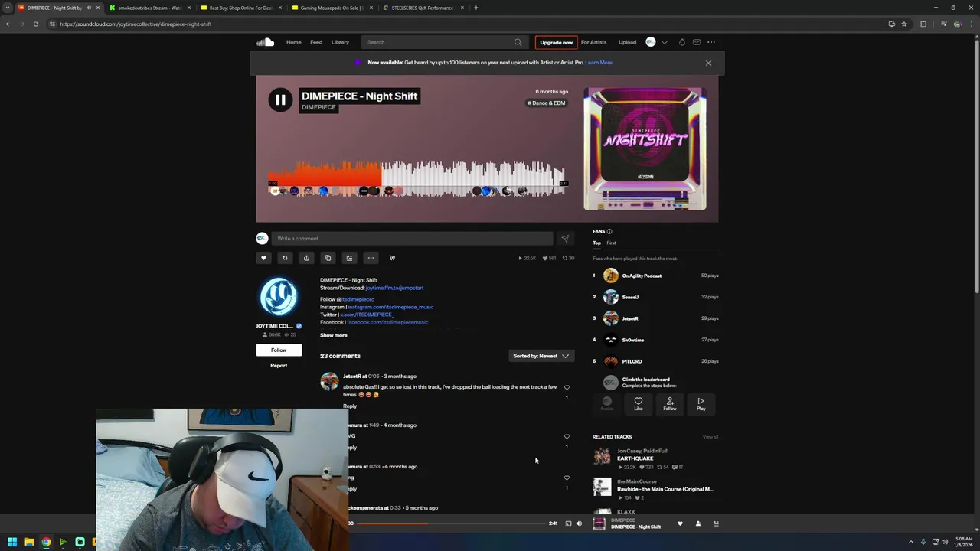Seek on the bottom player progress bar
The height and width of the screenshot is (551, 980).
tap(450, 523)
